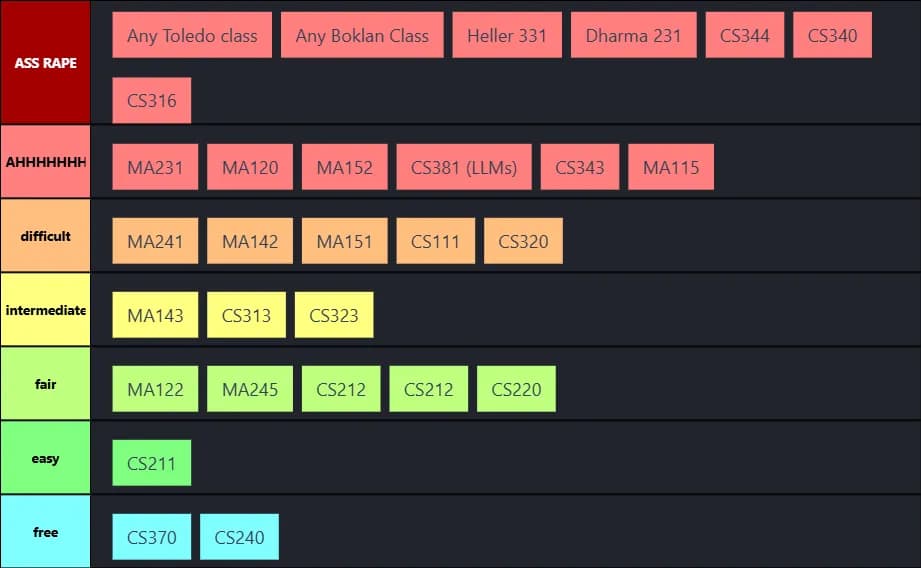The height and width of the screenshot is (568, 921).
Task: Select the MA231 tile
Action: coord(155,167)
